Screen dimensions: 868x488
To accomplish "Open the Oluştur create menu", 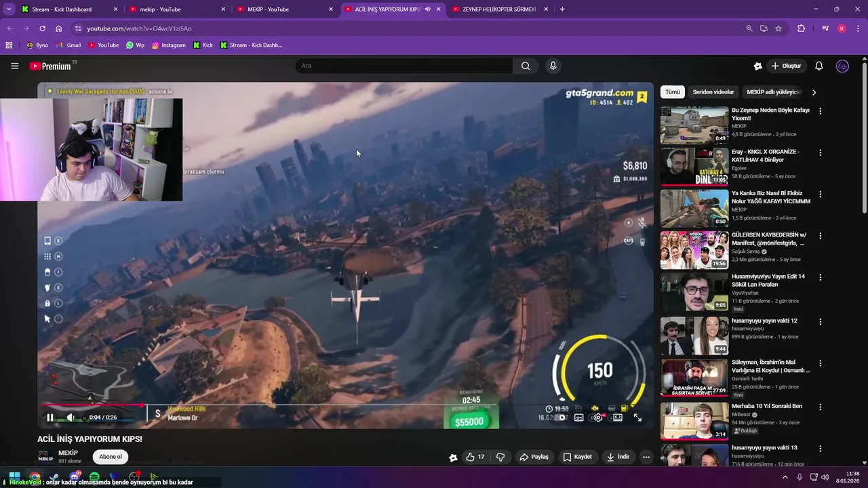I will [x=787, y=66].
